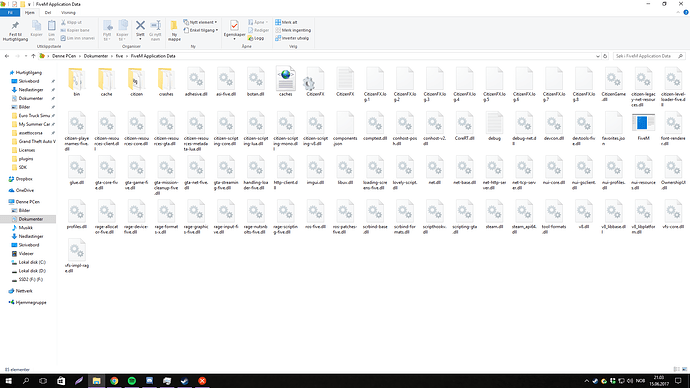Open Nedlastinger under Hurtigtilgang

(x=31, y=90)
